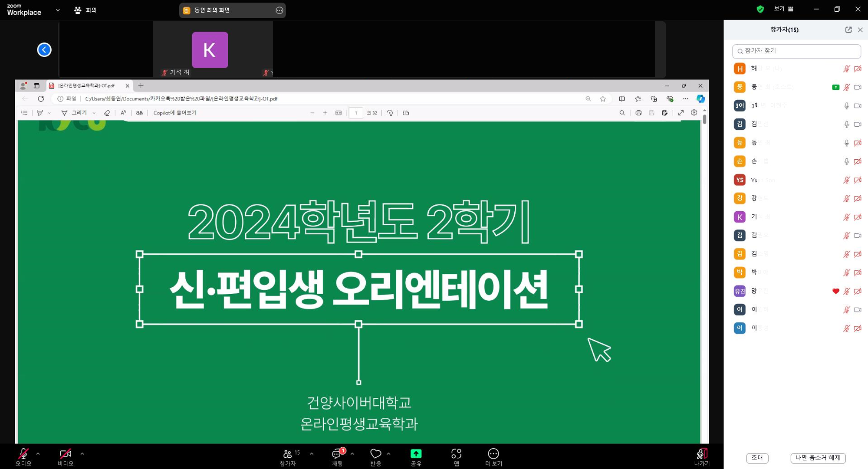The width and height of the screenshot is (868, 469).
Task: Toggle muted mic on the YS participant row
Action: click(x=846, y=180)
